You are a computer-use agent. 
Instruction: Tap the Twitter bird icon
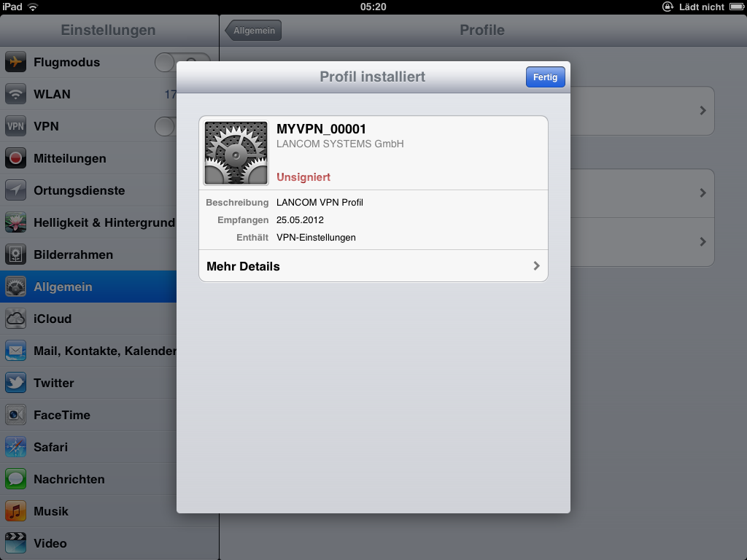pyautogui.click(x=16, y=383)
